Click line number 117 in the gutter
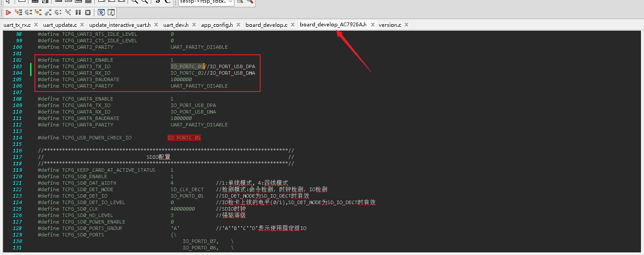This screenshot has width=644, height=255. [17, 157]
